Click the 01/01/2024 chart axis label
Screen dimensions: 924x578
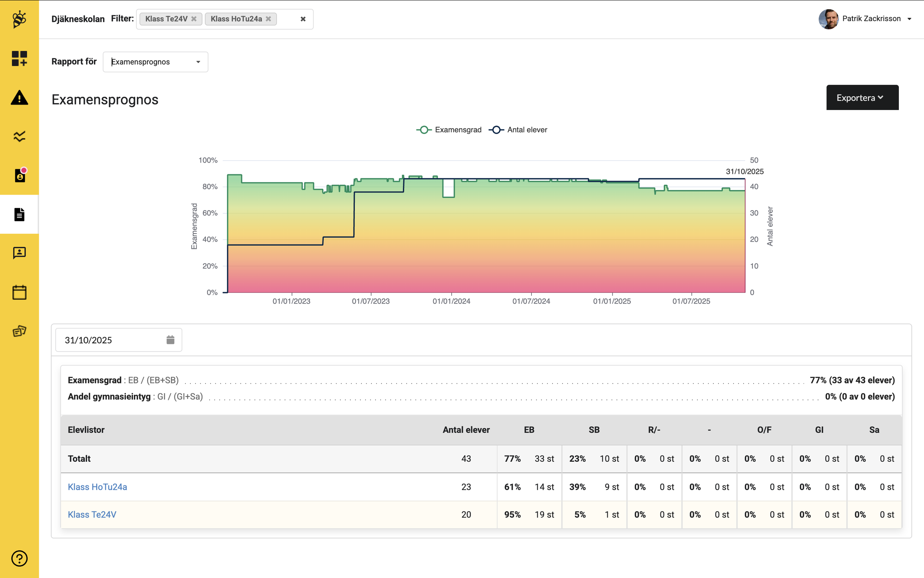tap(451, 301)
